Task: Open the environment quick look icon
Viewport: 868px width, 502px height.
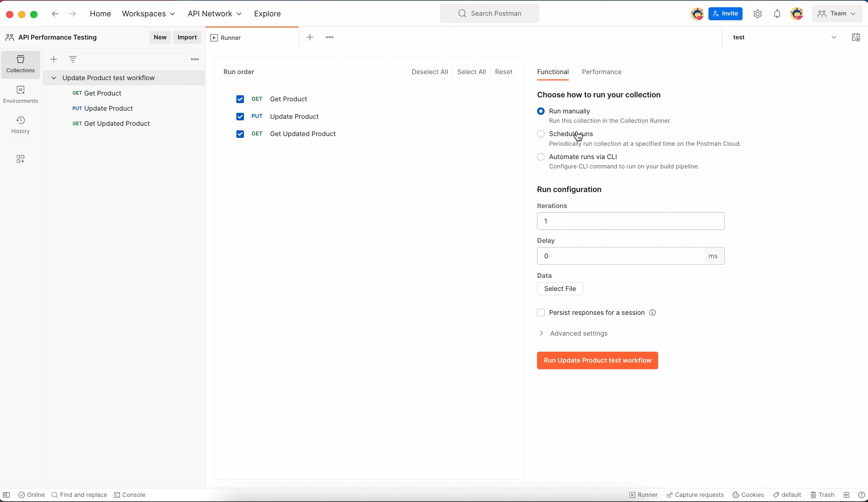Action: (x=856, y=37)
